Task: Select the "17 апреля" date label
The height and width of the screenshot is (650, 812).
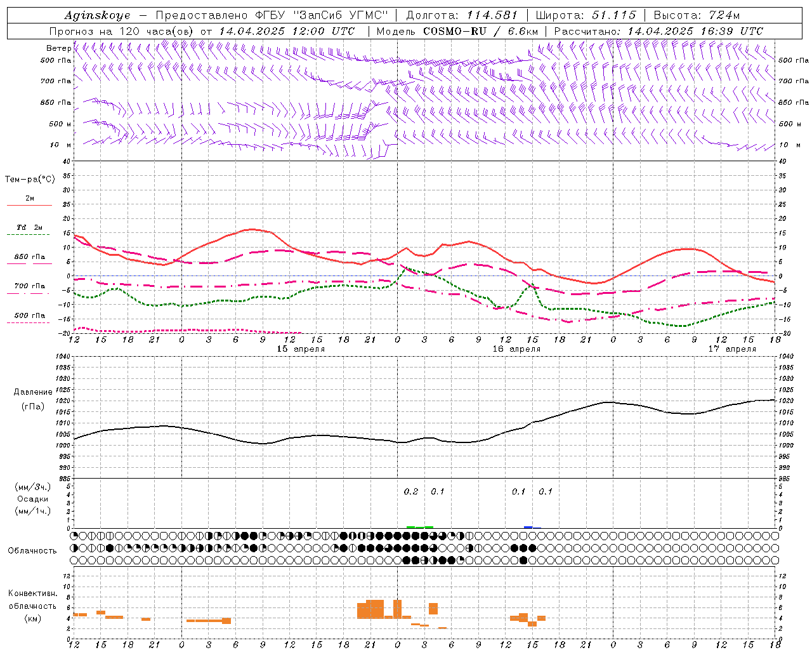Action: point(732,349)
